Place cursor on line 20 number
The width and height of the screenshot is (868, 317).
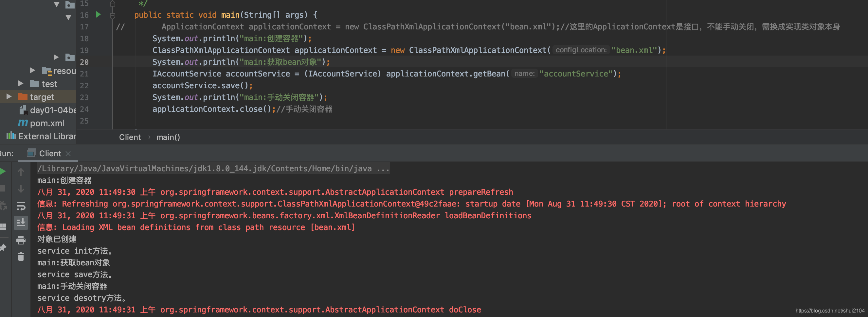click(84, 62)
